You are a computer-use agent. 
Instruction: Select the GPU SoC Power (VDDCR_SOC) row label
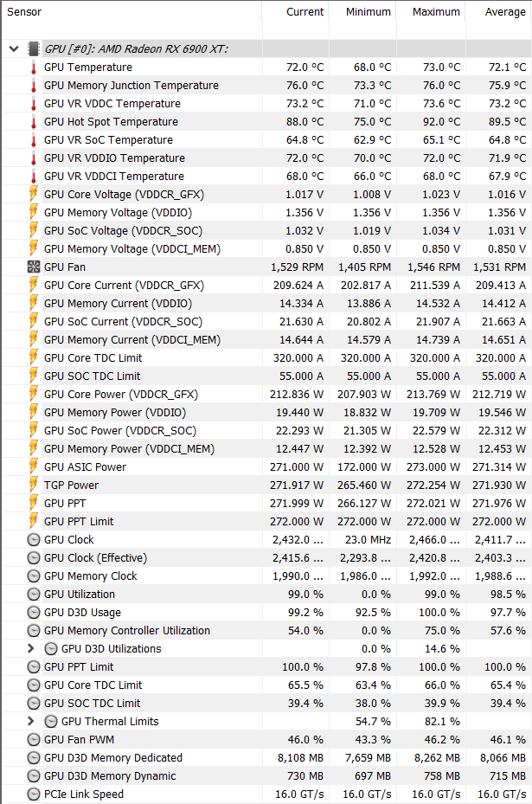120,431
